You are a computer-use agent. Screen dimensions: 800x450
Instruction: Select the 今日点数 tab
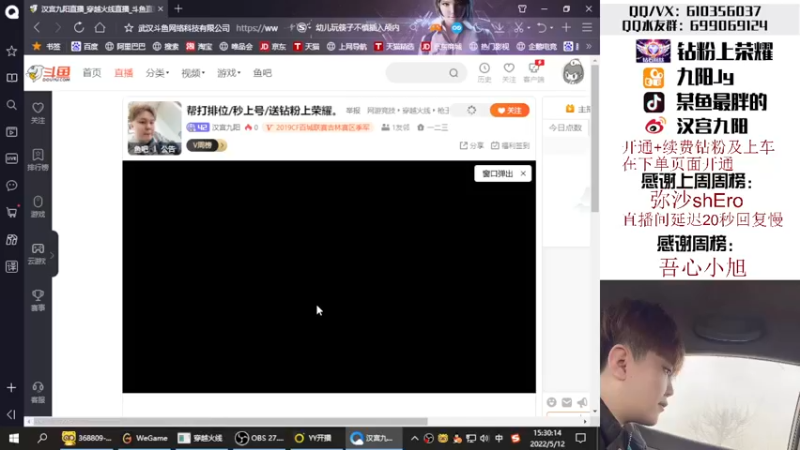pyautogui.click(x=565, y=128)
